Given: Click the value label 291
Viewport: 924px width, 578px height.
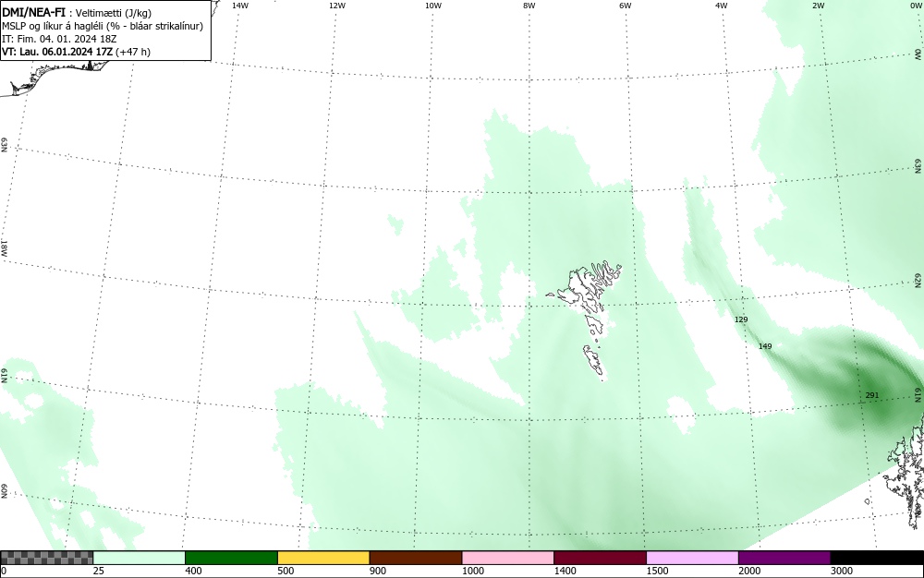Looking at the screenshot, I should 872,395.
